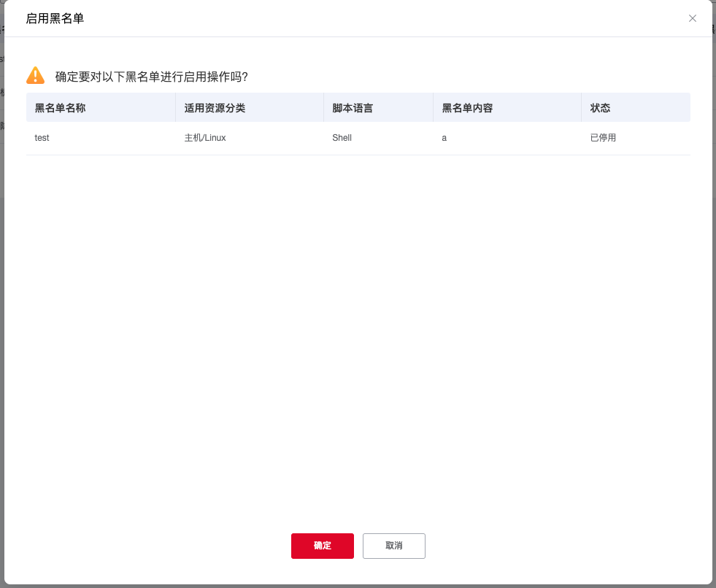The image size is (716, 588).
Task: Click the 状态 column header
Action: (600, 108)
